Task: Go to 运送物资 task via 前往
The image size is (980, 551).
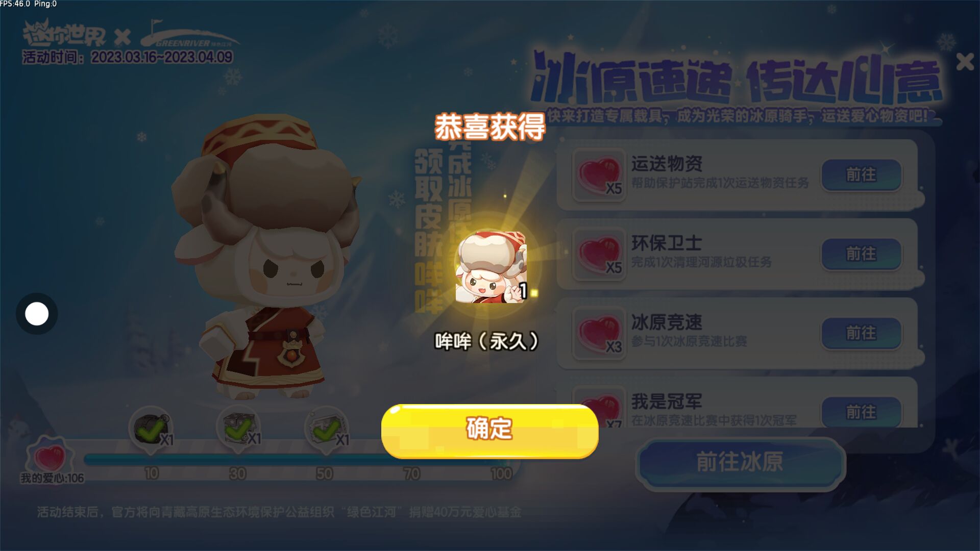Action: tap(861, 175)
